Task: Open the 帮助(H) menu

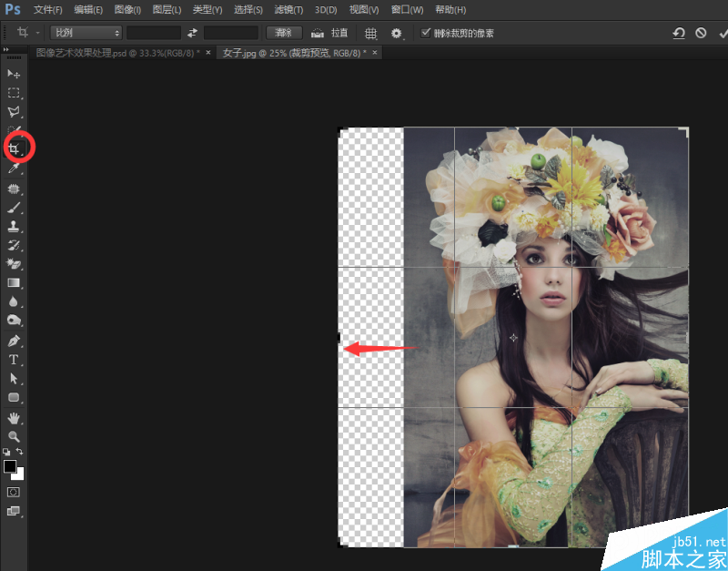Action: click(x=450, y=10)
